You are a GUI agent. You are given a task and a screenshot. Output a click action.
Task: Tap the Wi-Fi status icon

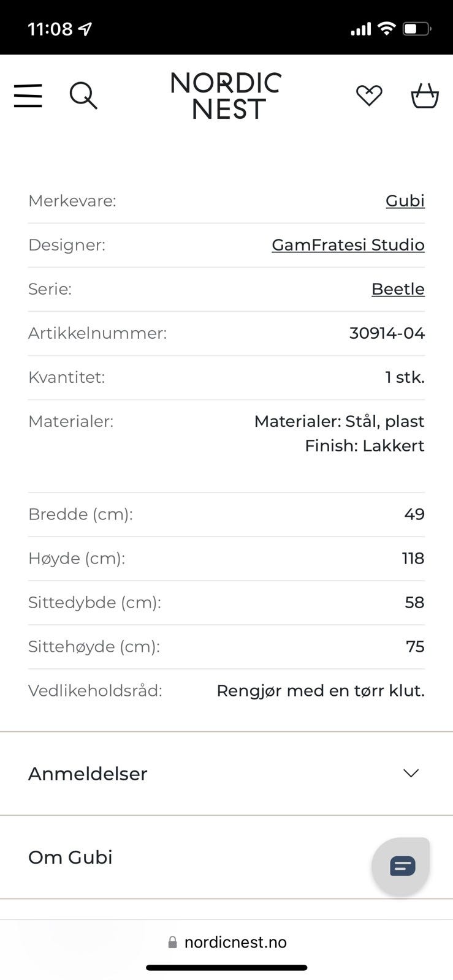pos(386,28)
